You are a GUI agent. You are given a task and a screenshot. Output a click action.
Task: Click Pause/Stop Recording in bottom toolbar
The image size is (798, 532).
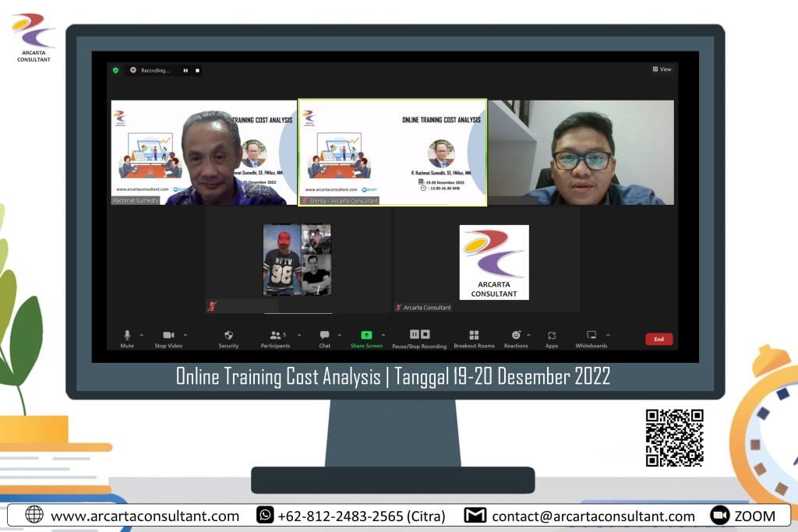[419, 336]
